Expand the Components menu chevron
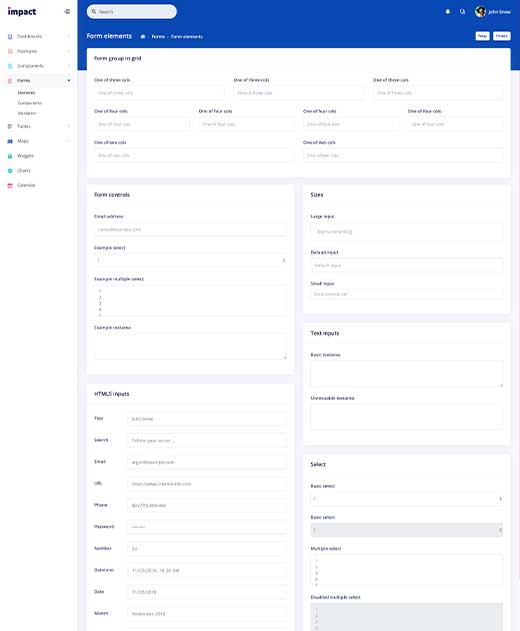The height and width of the screenshot is (631, 520). [69, 66]
